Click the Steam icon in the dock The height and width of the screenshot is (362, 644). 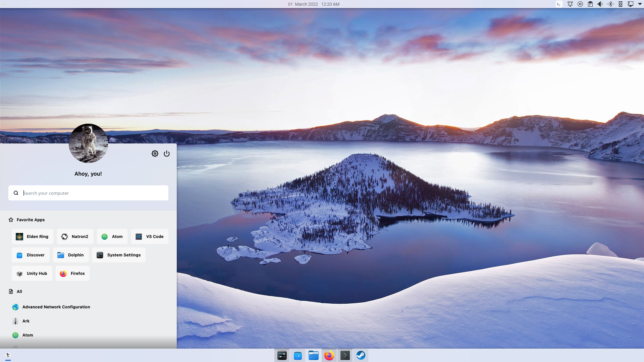[361, 355]
